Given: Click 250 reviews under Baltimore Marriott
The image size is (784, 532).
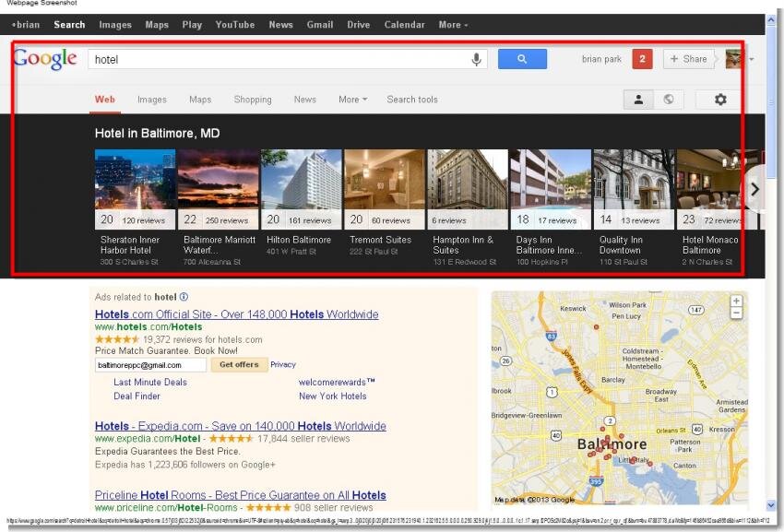Looking at the screenshot, I should tap(227, 220).
